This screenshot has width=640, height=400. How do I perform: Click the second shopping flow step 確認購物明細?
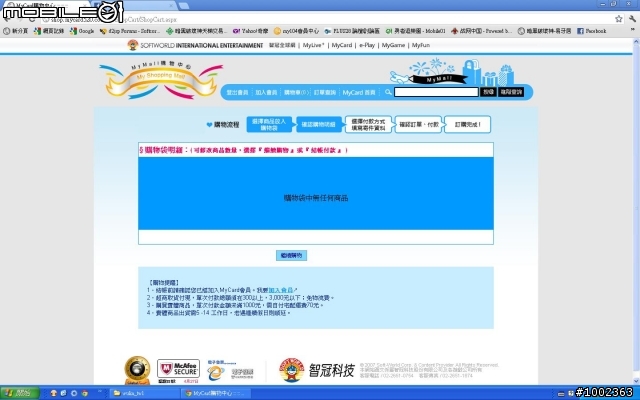pos(319,124)
